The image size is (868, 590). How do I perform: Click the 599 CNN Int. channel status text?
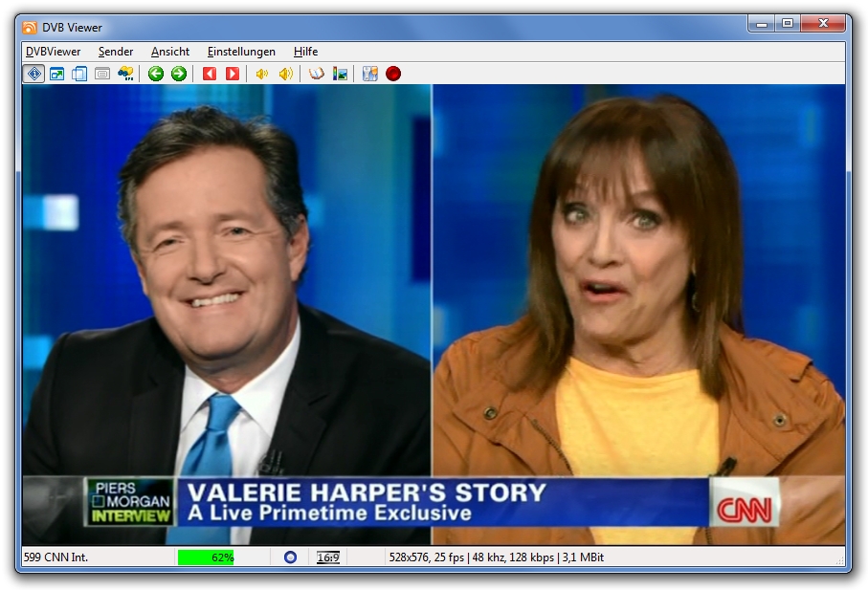click(56, 557)
